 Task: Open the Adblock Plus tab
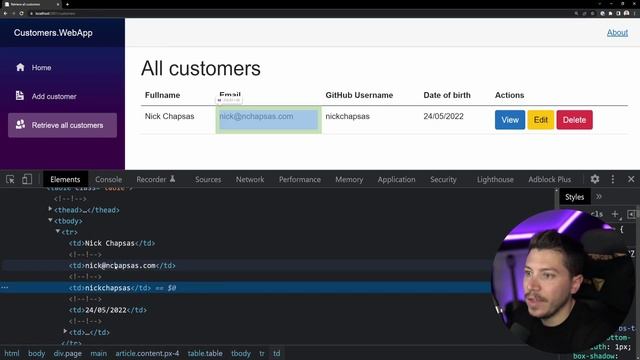click(x=549, y=179)
